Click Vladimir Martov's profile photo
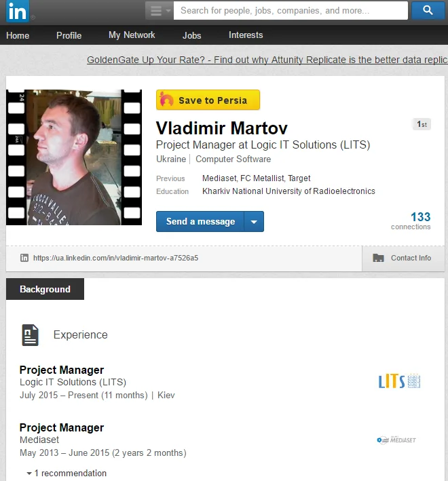Image resolution: width=448 pixels, height=481 pixels. (x=74, y=157)
